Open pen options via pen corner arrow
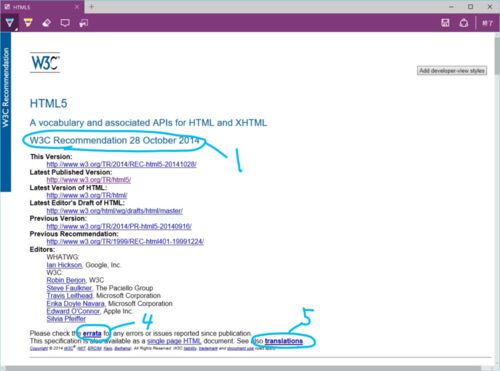Image resolution: width=500 pixels, height=371 pixels. tap(16, 29)
